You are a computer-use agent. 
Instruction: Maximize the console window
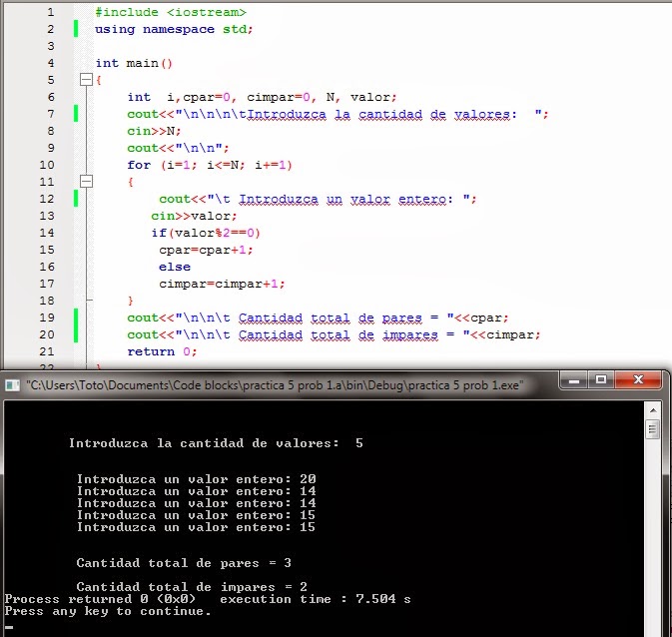click(x=601, y=379)
